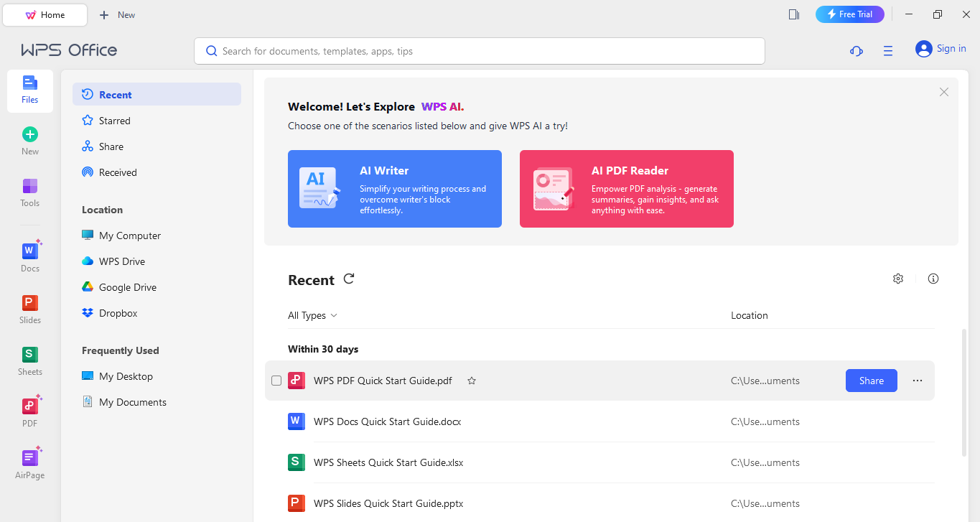Open Google Drive location

coord(157,287)
